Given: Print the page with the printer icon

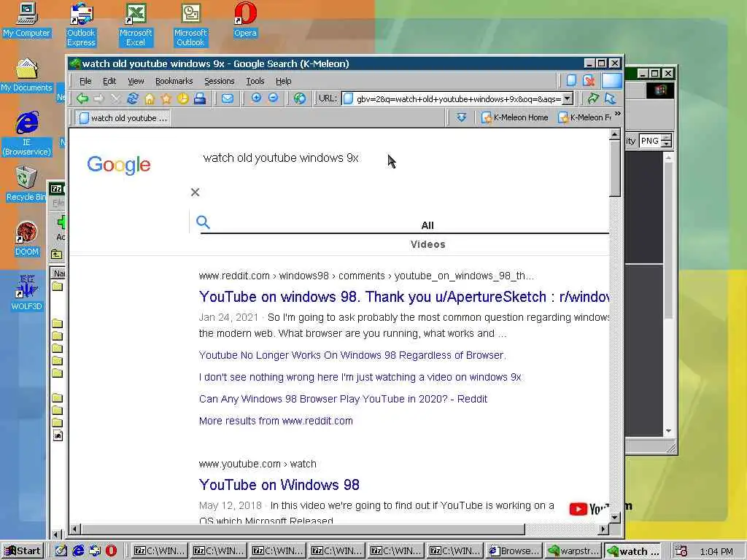Looking at the screenshot, I should point(200,98).
